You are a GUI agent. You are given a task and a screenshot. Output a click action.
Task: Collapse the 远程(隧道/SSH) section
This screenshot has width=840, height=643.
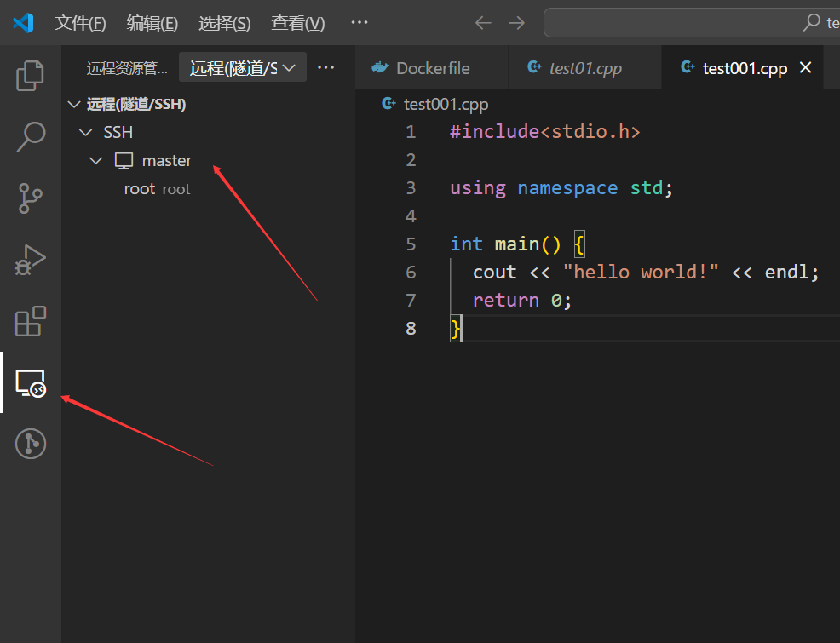pos(74,104)
